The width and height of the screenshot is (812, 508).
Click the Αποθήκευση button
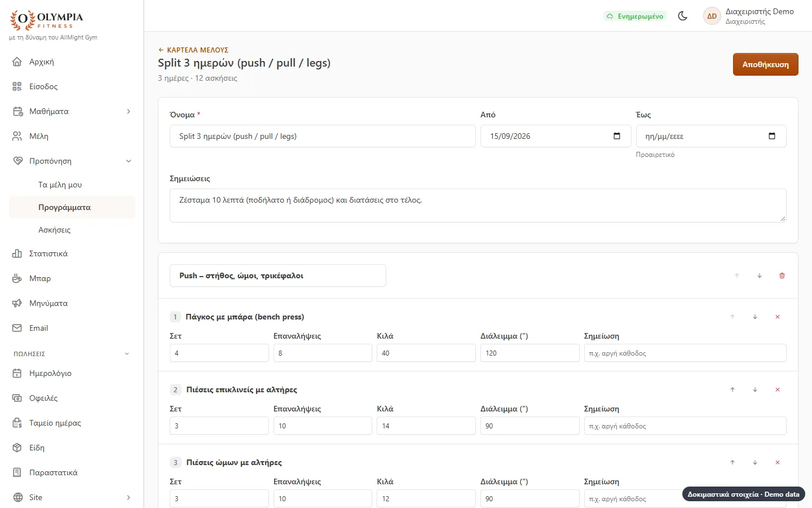coord(765,64)
